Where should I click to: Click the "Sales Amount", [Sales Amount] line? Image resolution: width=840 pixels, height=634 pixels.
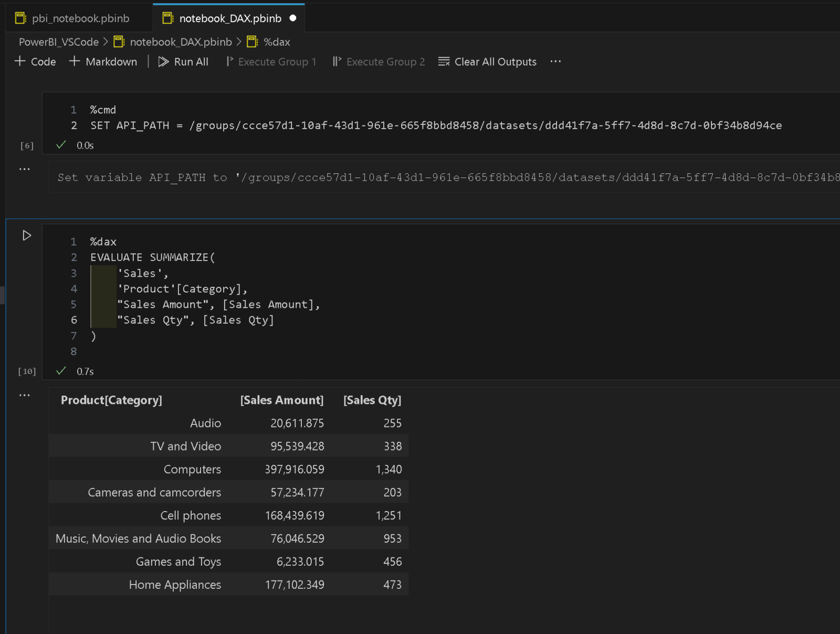(x=218, y=305)
